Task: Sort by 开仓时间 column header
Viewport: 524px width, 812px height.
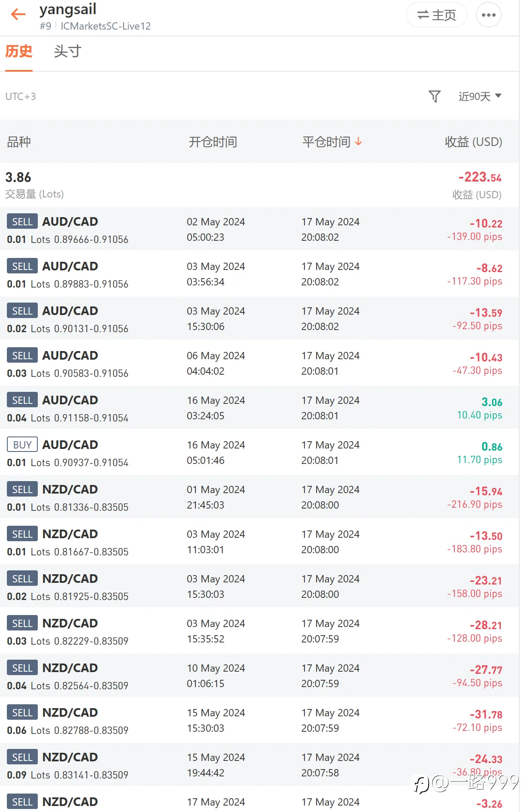Action: pos(213,142)
